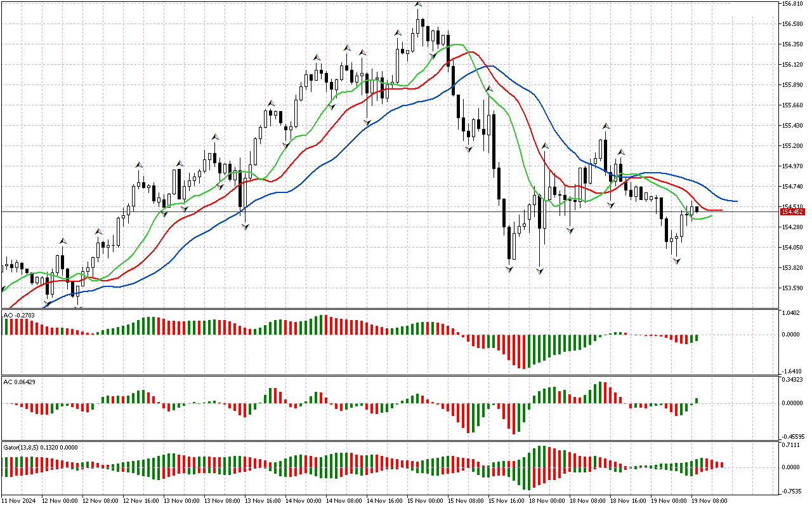This screenshot has height=508, width=812.
Task: Click the 13 Nov 16:00 time label
Action: 263,501
